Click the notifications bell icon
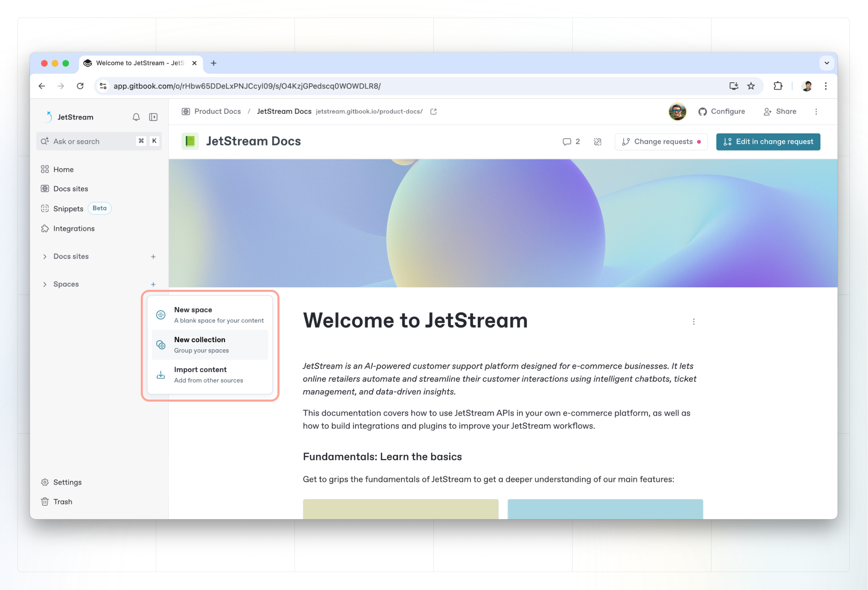 pyautogui.click(x=136, y=117)
